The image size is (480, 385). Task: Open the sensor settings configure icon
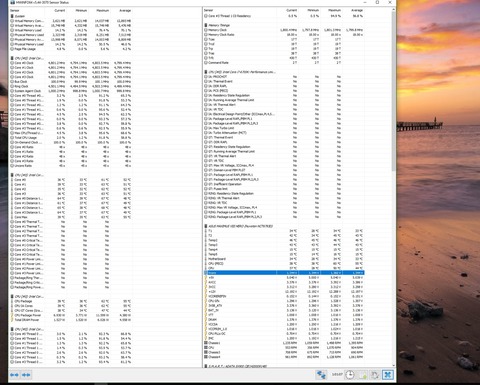[x=375, y=375]
